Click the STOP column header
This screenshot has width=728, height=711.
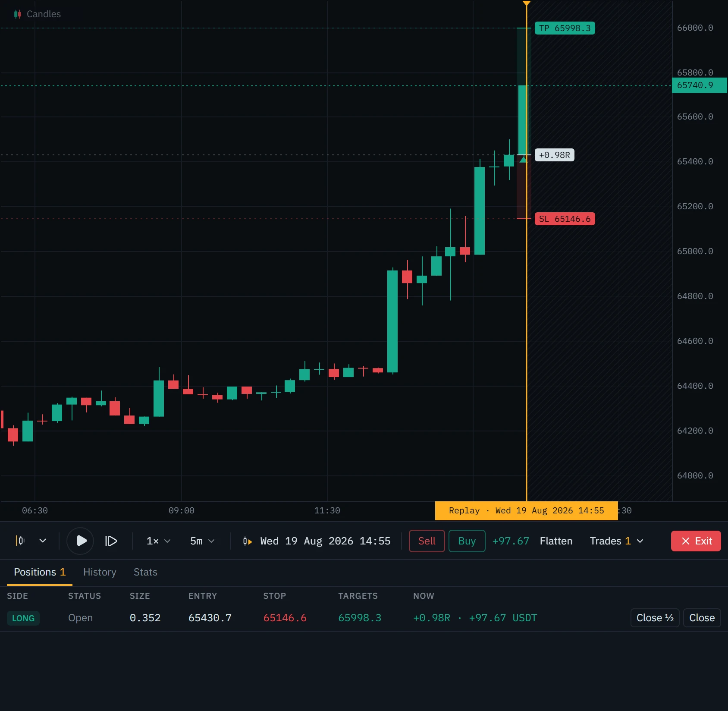pos(275,596)
